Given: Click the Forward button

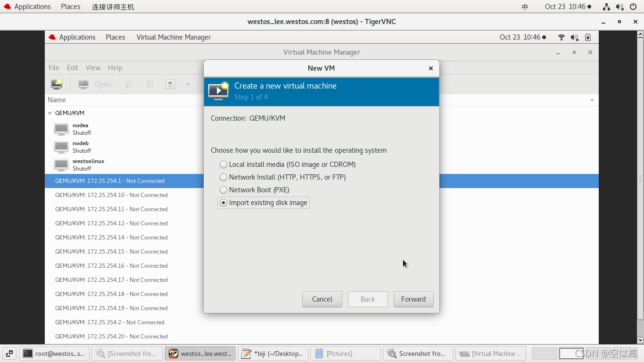Looking at the screenshot, I should coord(413,299).
